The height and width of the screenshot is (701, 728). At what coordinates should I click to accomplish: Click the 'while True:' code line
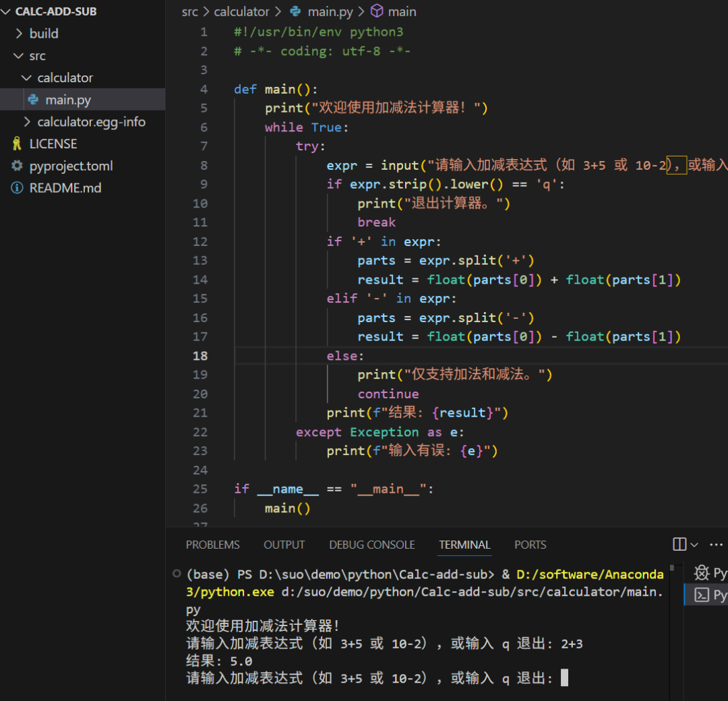pyautogui.click(x=307, y=127)
